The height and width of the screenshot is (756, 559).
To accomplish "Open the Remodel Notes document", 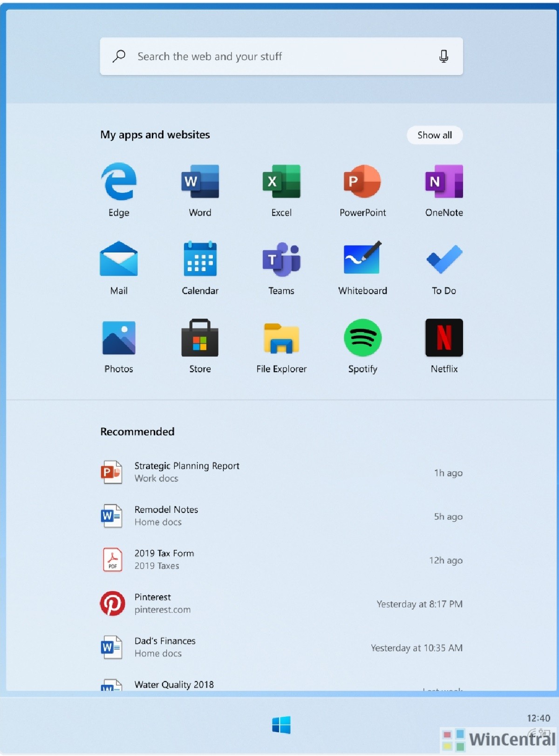I will point(281,516).
